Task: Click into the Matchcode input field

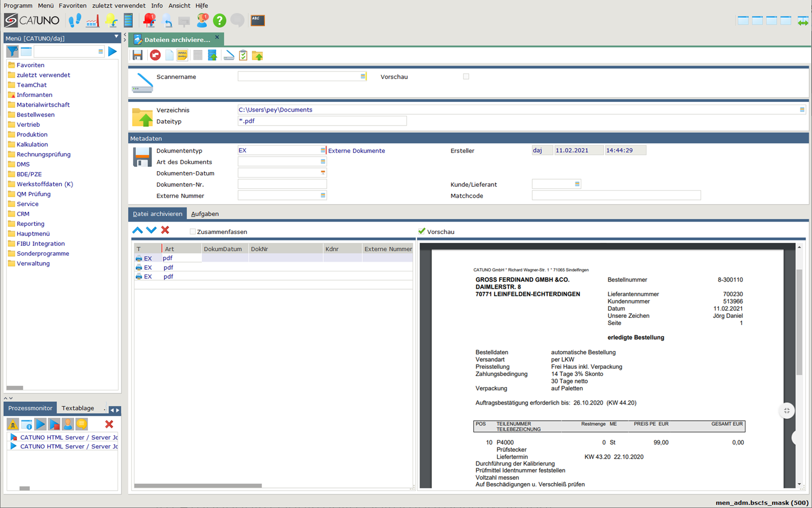Action: [615, 196]
